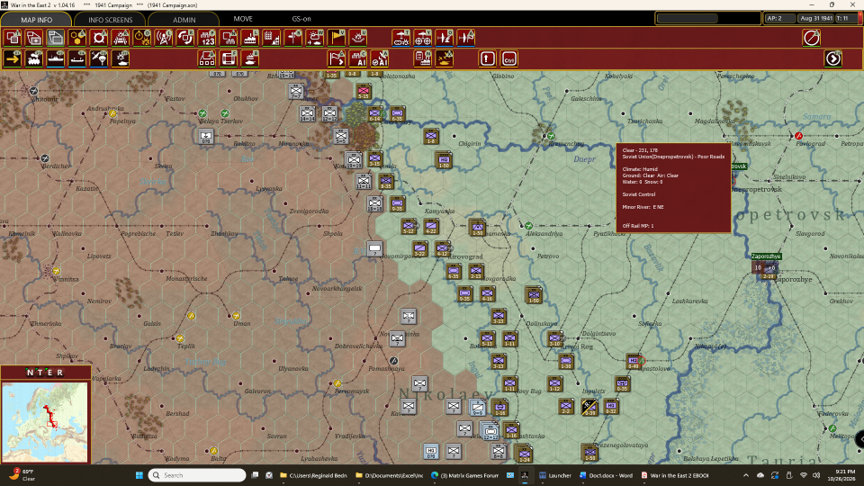
Task: Click the MOVE mode label
Action: point(243,19)
